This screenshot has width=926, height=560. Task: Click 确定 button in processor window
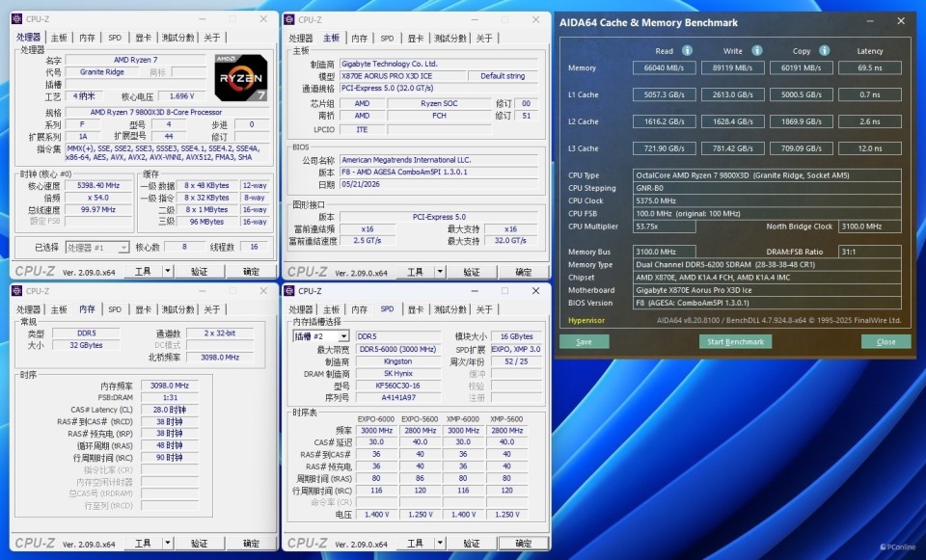point(251,272)
